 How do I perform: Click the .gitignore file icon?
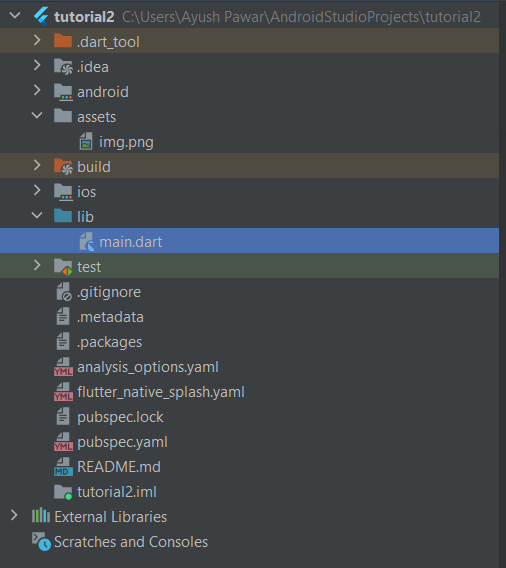tap(64, 292)
